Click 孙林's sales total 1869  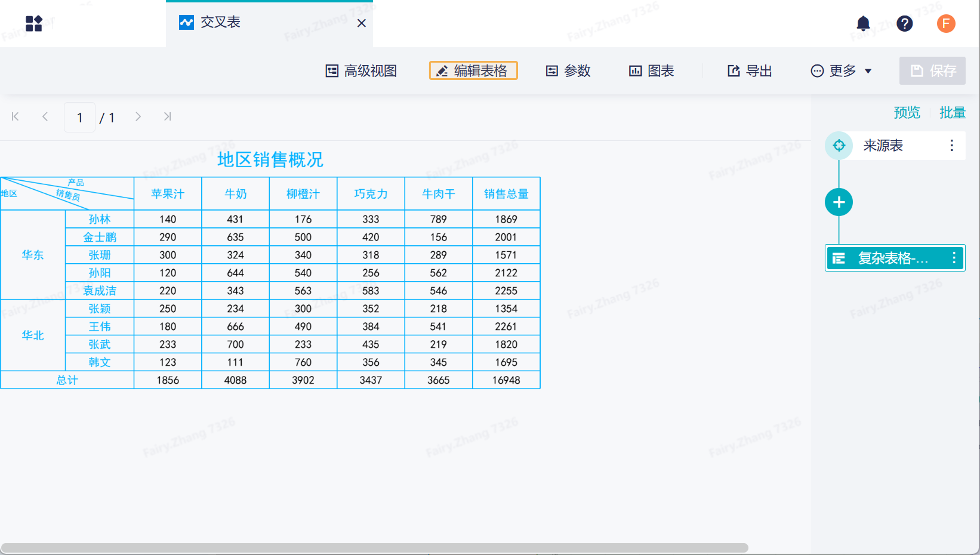(x=507, y=219)
